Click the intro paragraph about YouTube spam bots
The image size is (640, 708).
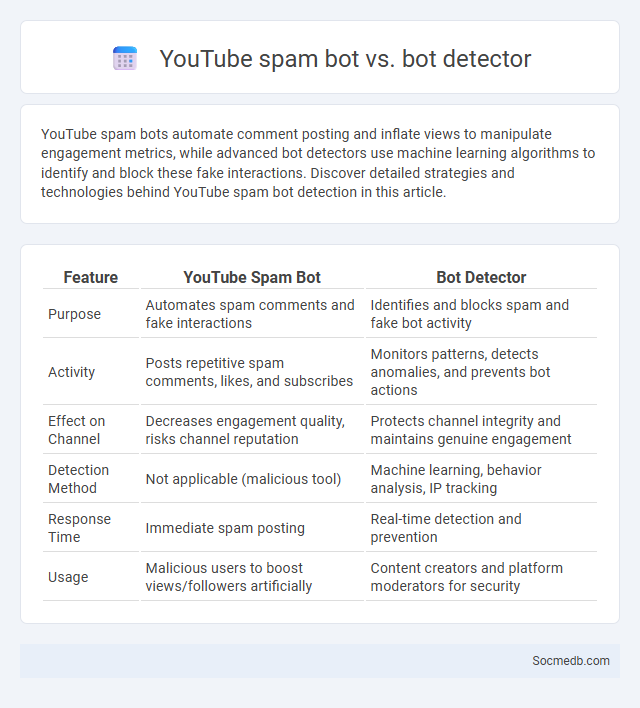click(x=318, y=163)
